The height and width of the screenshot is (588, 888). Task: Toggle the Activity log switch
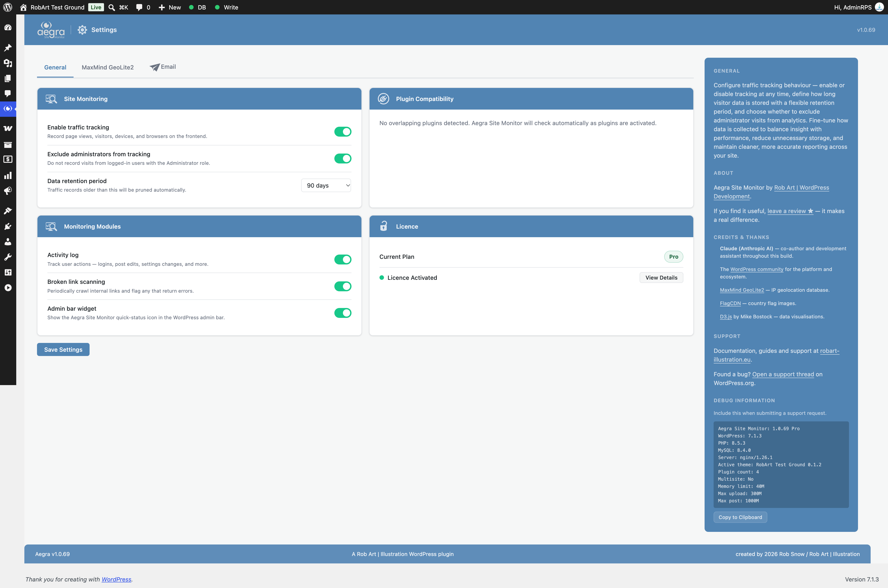click(342, 260)
